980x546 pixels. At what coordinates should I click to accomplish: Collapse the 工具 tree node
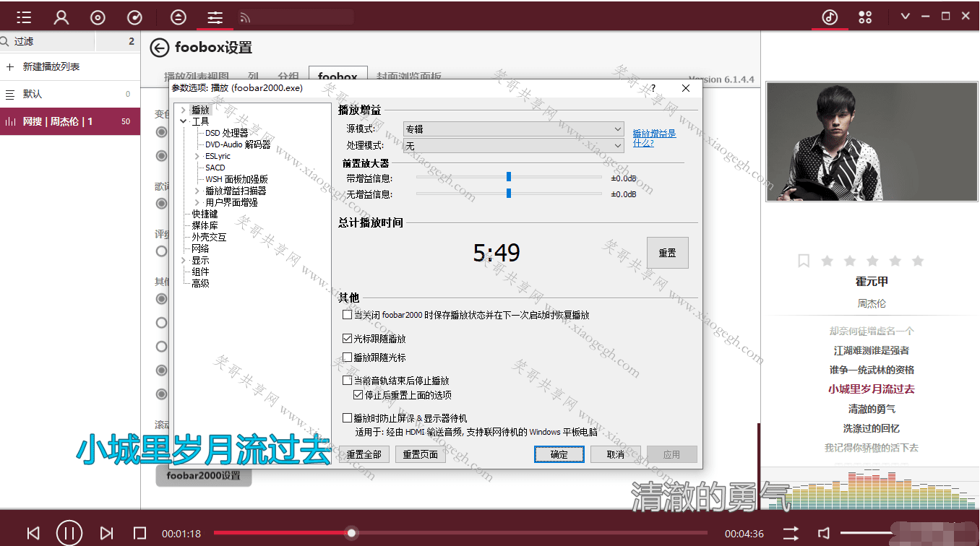184,121
